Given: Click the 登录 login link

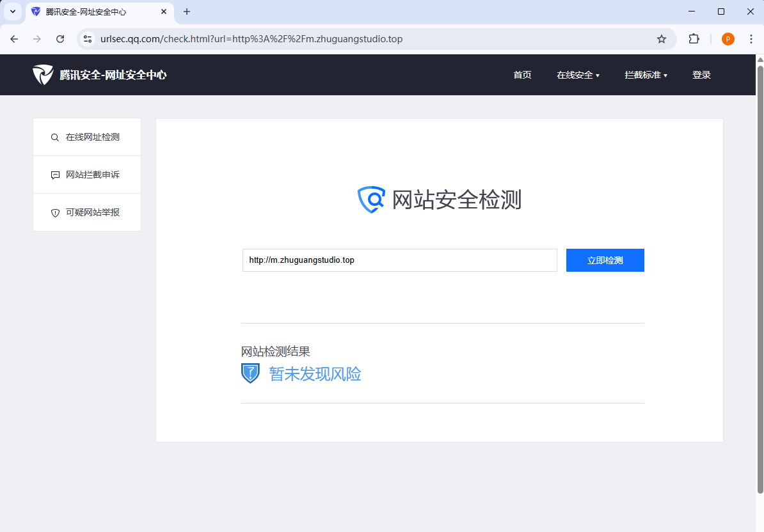Looking at the screenshot, I should [x=701, y=75].
